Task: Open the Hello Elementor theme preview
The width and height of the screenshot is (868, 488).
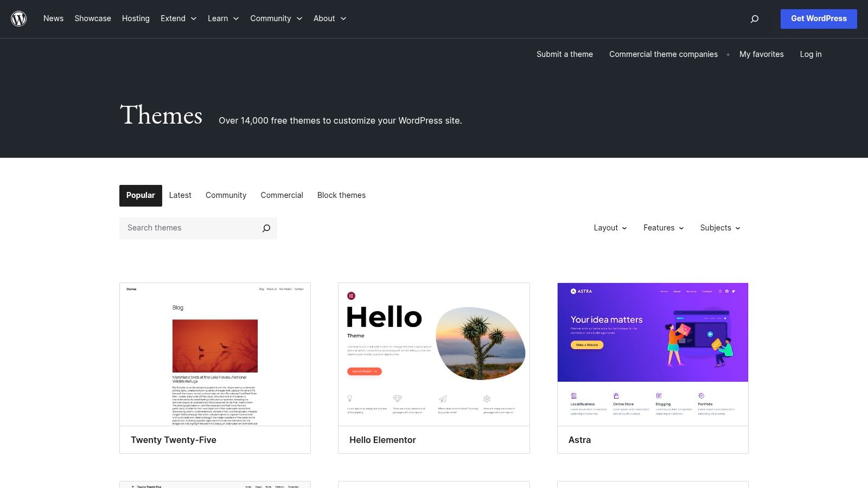Action: pyautogui.click(x=433, y=355)
